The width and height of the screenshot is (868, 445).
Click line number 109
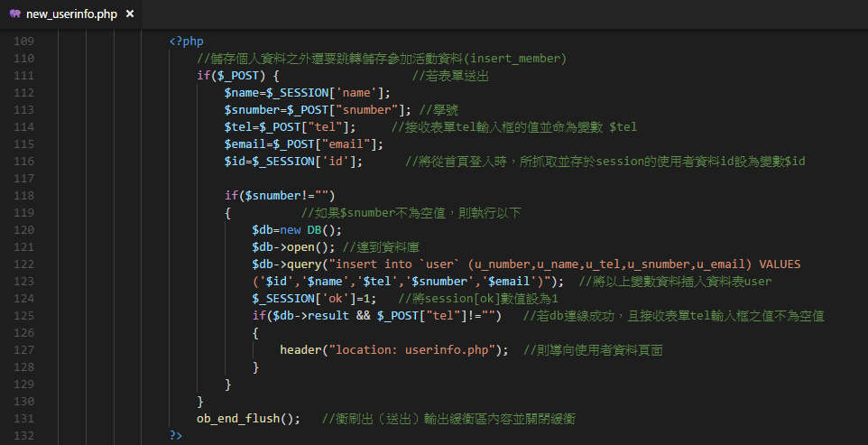pos(23,41)
